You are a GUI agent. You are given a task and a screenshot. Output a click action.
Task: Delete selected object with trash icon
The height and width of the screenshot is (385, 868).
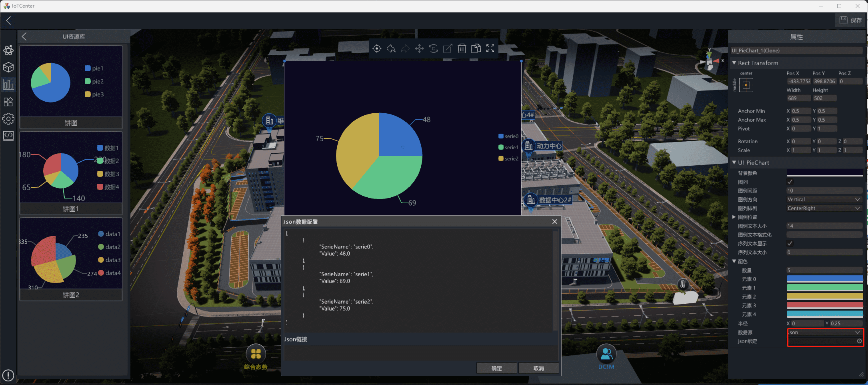tap(462, 49)
